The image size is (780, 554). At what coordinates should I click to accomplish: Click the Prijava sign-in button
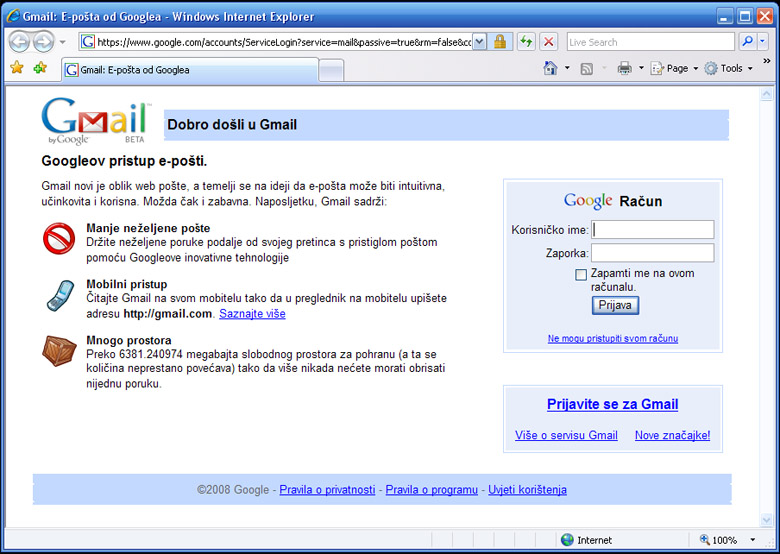(x=615, y=305)
